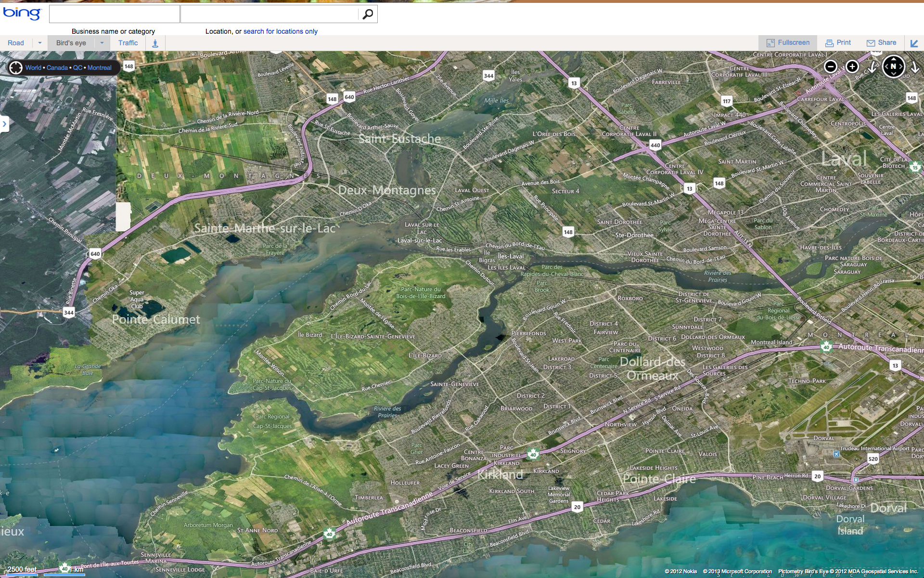Toggle the Traffic overlay
The height and width of the screenshot is (578, 924).
coord(128,43)
